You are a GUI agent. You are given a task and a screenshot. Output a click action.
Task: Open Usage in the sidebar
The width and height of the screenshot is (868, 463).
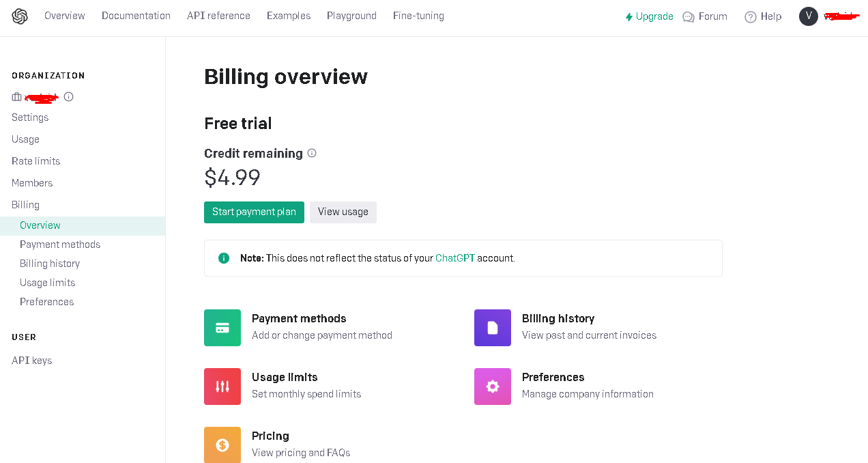point(25,139)
